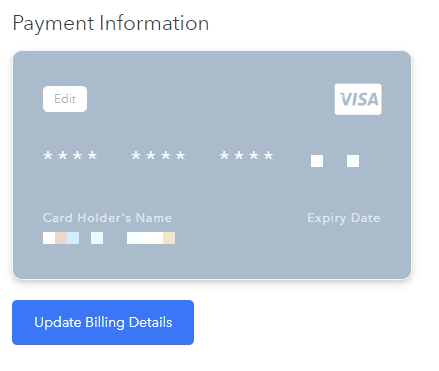Screen dimensions: 439x371
Task: Select the third masked card number group
Action: 247,155
